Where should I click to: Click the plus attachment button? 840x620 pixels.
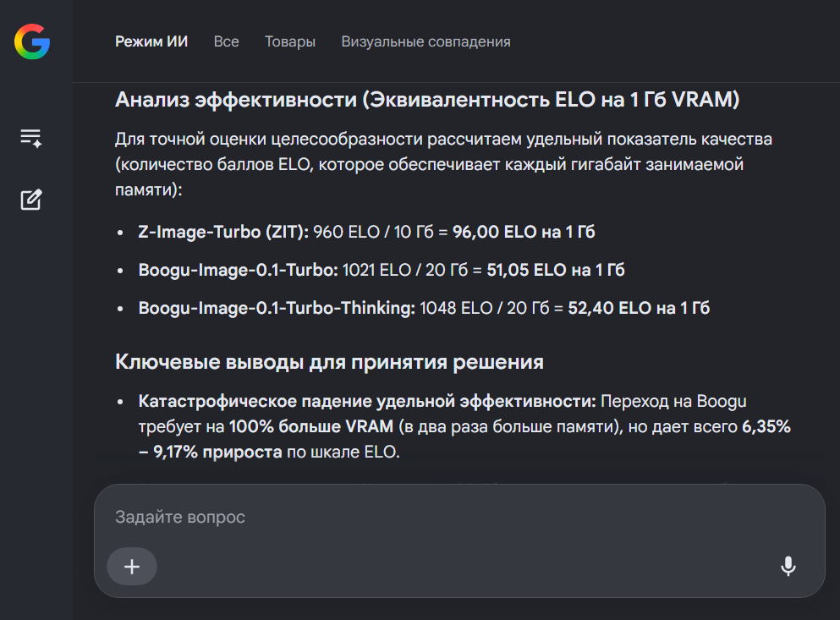coord(132,567)
